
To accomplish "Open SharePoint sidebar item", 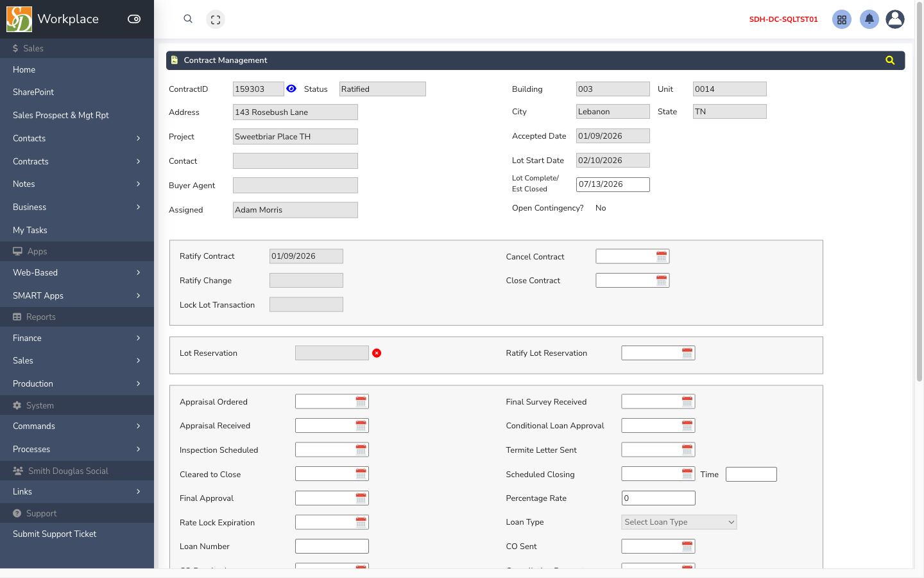I will (77, 92).
